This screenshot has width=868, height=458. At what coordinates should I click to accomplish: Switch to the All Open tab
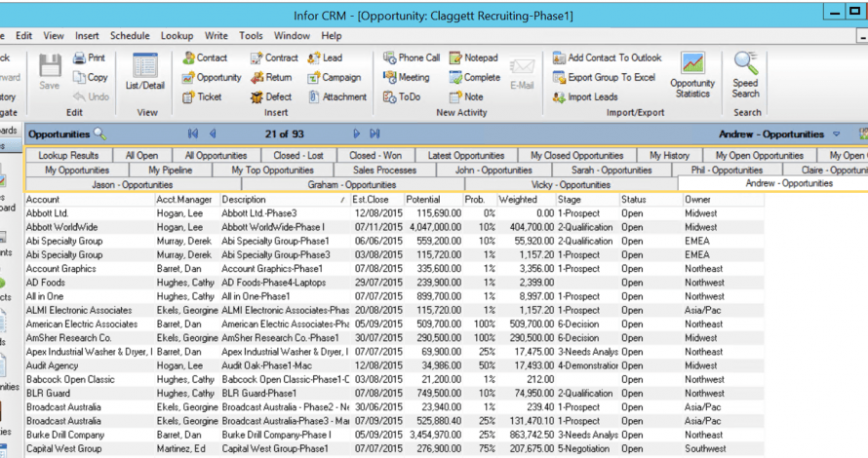(141, 156)
